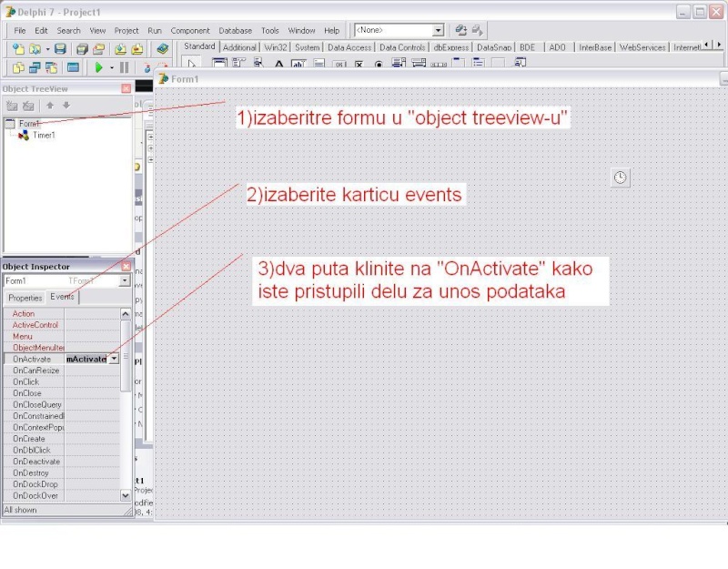
Task: Switch to the System palette tab
Action: click(307, 47)
